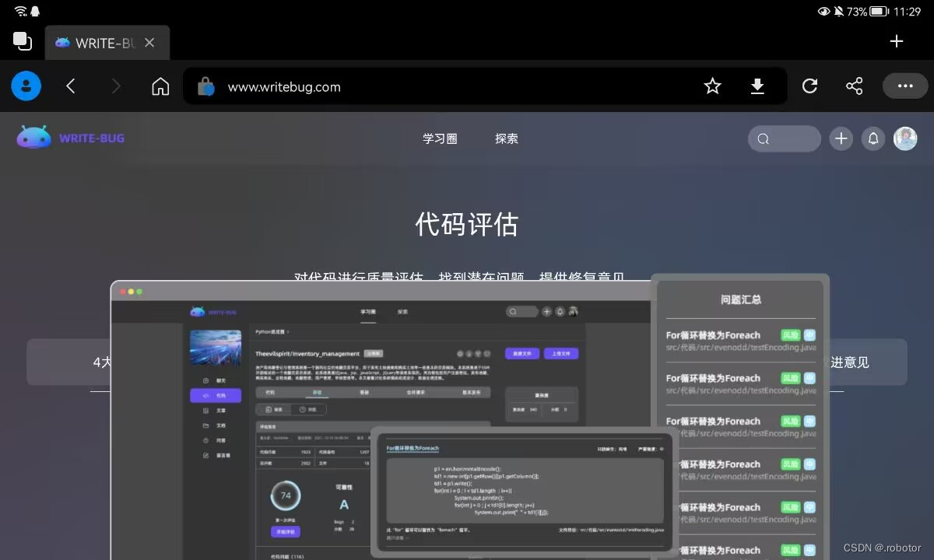Click the site header plus create button
Image resolution: width=934 pixels, height=560 pixels.
coord(841,138)
